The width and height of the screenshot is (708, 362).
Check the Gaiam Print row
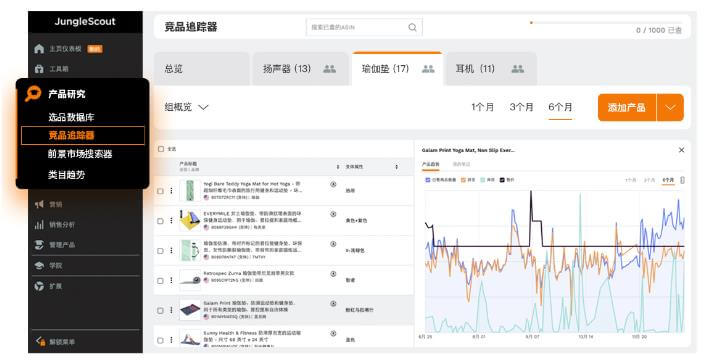click(160, 311)
